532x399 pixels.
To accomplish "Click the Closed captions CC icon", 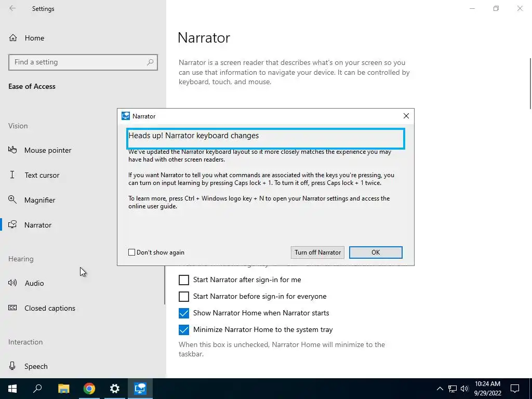I will pos(12,308).
